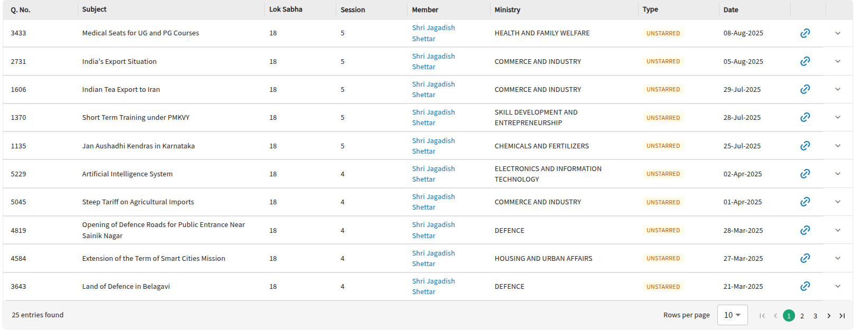
Task: Click the Session column header
Action: [353, 10]
